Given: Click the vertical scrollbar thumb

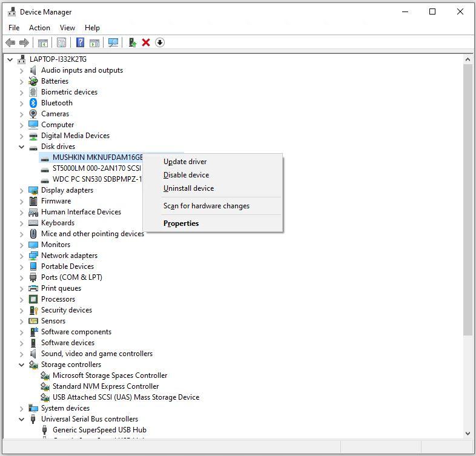Looking at the screenshot, I should (x=468, y=200).
